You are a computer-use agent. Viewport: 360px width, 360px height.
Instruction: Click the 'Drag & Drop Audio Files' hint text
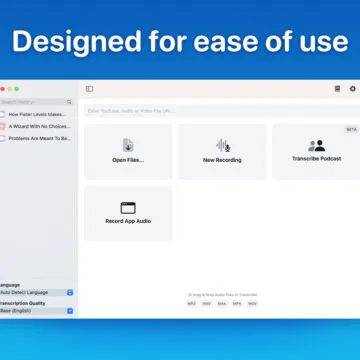tap(222, 295)
